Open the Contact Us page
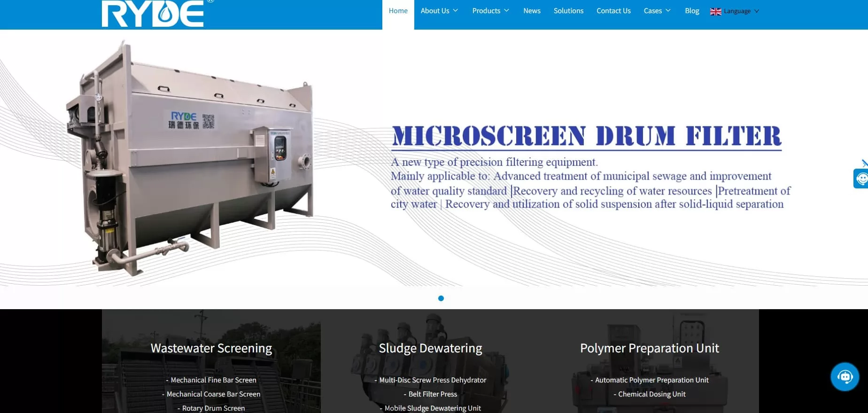868x413 pixels. tap(613, 11)
